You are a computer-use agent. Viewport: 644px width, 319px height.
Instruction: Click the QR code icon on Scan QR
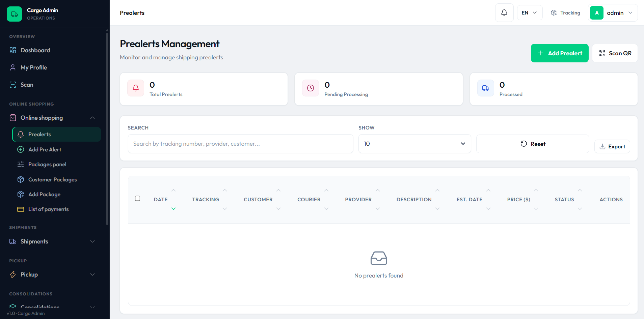(602, 53)
